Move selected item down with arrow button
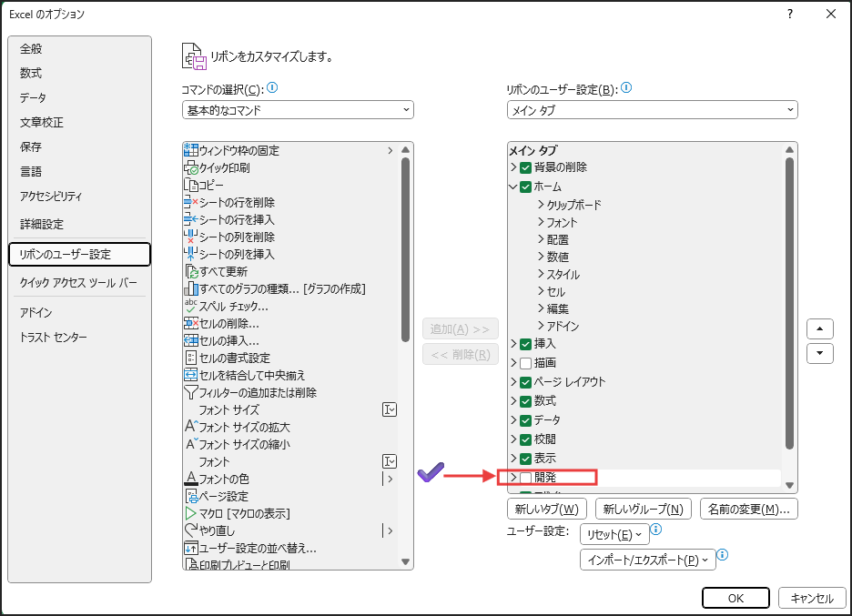Image resolution: width=852 pixels, height=616 pixels. coord(820,353)
